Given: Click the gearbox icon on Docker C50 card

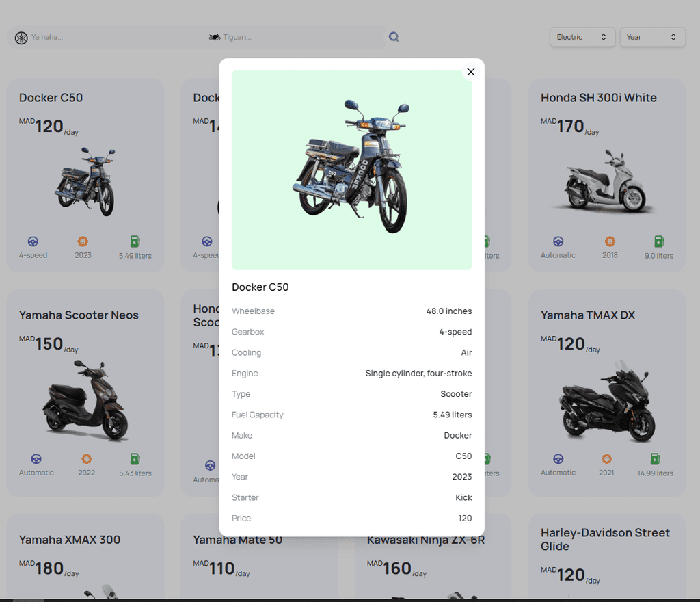Looking at the screenshot, I should 33,241.
